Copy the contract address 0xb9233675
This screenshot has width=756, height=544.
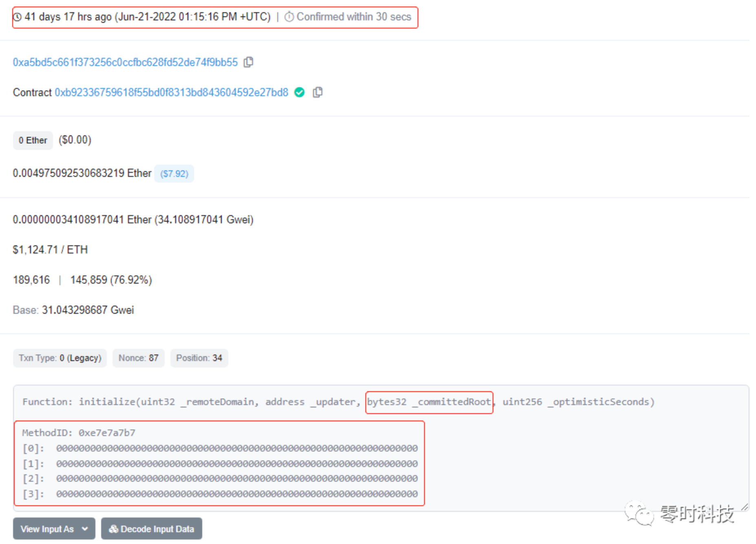(x=318, y=93)
